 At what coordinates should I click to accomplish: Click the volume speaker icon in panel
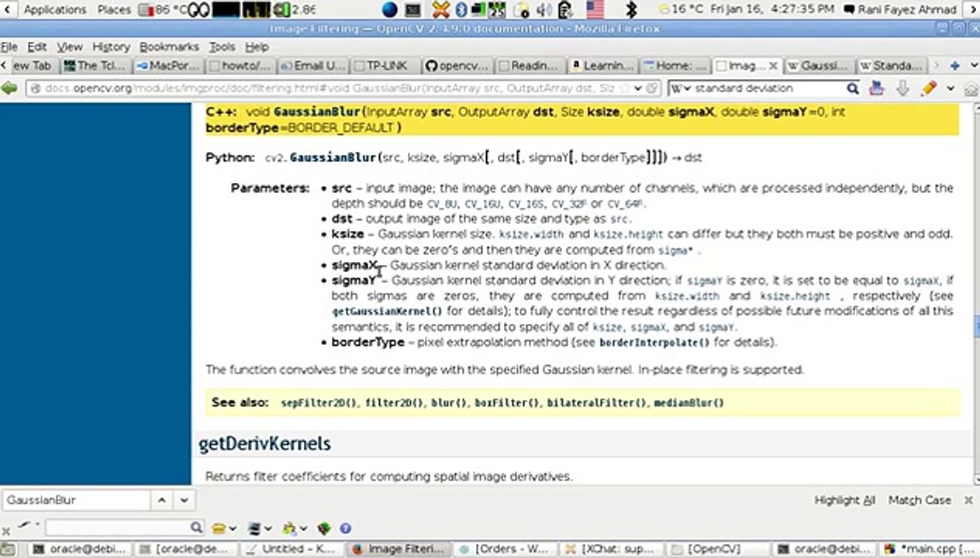(x=545, y=9)
